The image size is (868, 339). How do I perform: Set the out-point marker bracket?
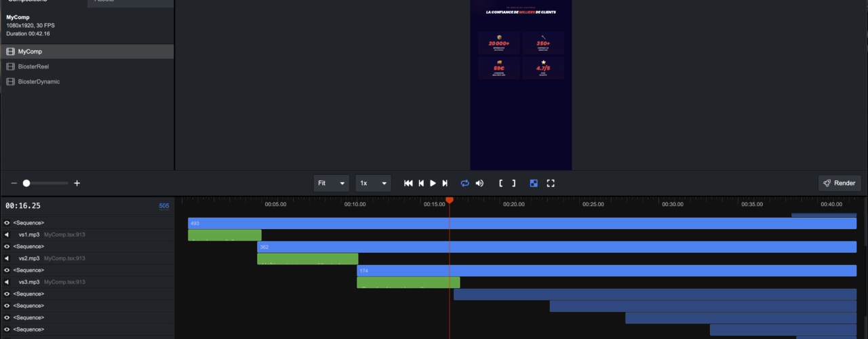pos(513,183)
